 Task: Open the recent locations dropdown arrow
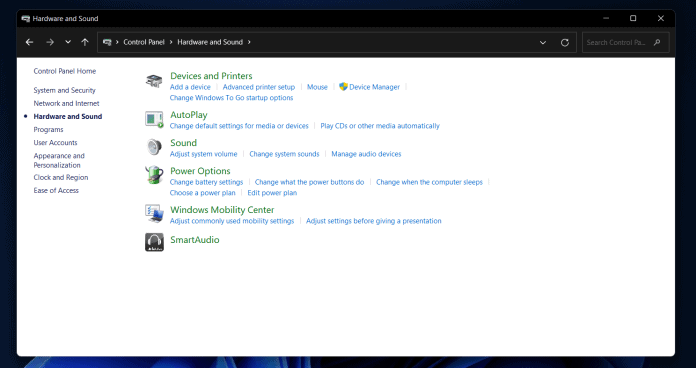coord(68,42)
